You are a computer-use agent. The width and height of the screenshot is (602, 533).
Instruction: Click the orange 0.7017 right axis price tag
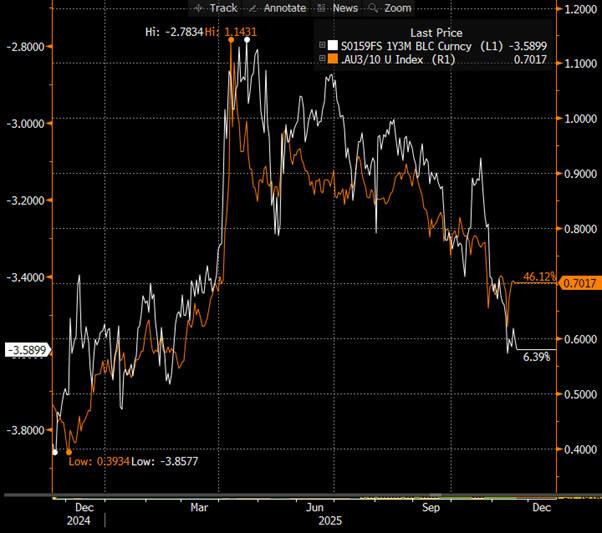pyautogui.click(x=580, y=283)
